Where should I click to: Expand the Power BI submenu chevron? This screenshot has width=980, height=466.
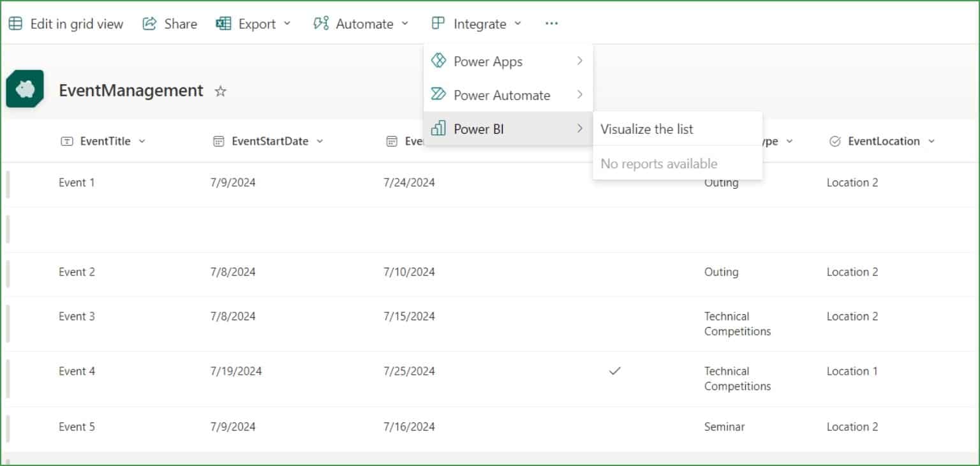pyautogui.click(x=579, y=128)
